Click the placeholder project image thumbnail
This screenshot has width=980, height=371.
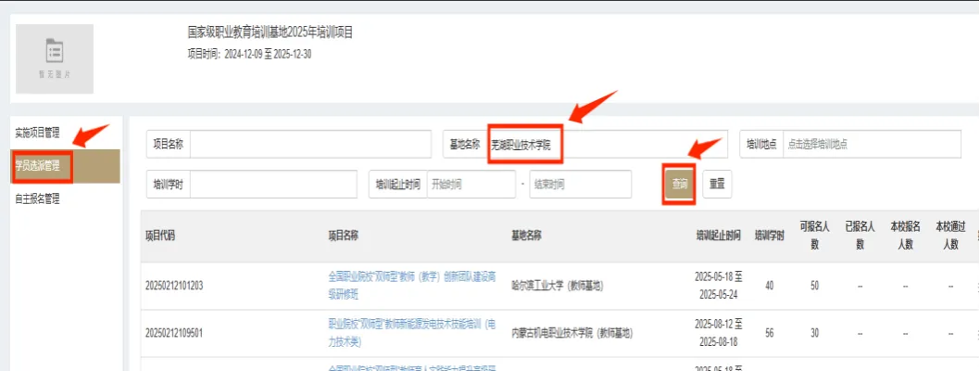55,58
